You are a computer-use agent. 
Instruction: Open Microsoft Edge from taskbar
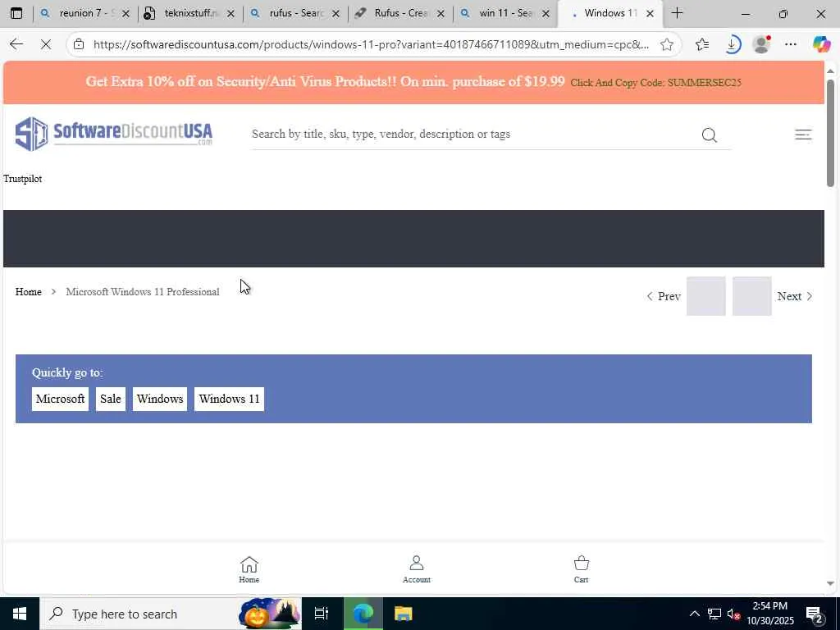coord(363,614)
